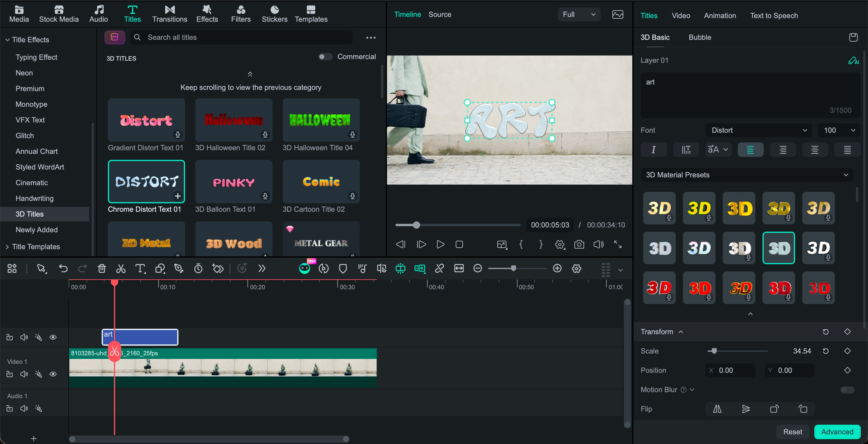The width and height of the screenshot is (868, 444).
Task: Click the zoom in plus icon on timeline
Action: point(557,268)
